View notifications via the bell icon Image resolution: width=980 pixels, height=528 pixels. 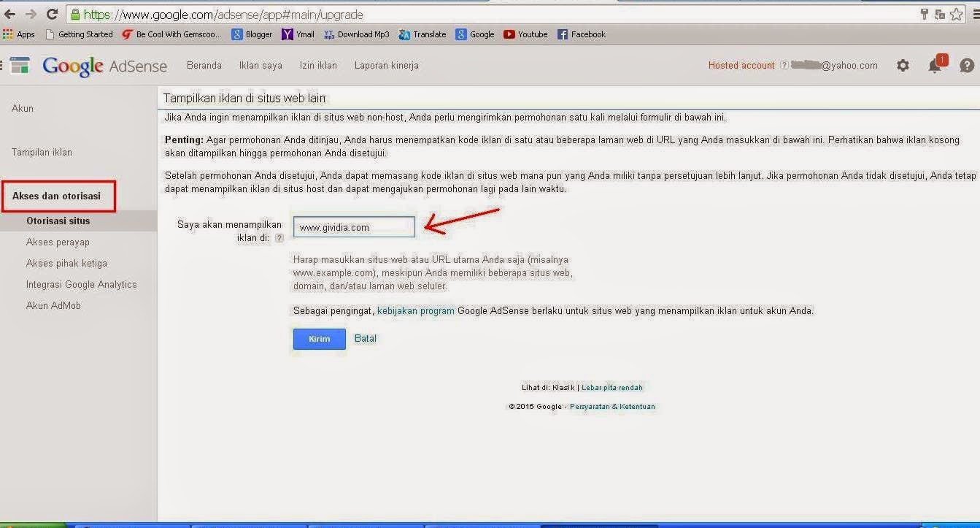tap(934, 65)
